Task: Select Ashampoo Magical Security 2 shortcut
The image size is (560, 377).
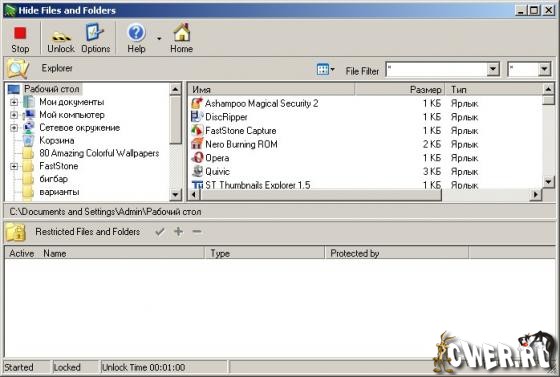Action: coord(261,104)
